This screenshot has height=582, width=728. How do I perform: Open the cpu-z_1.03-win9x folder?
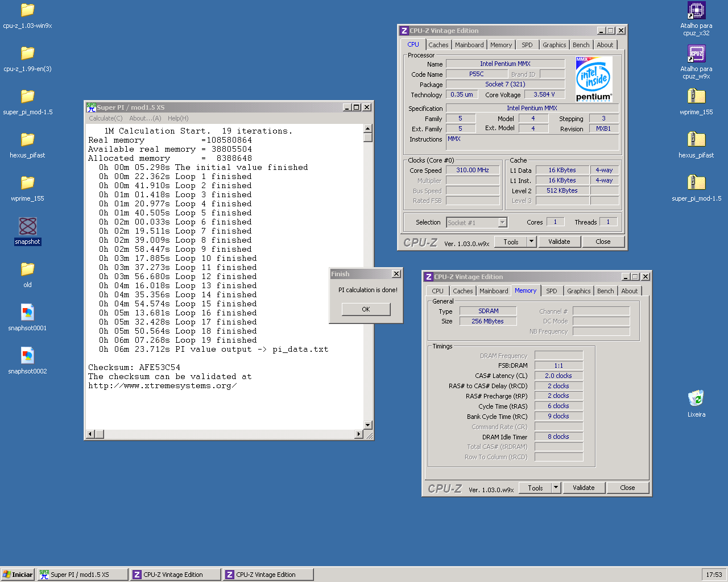pos(27,10)
